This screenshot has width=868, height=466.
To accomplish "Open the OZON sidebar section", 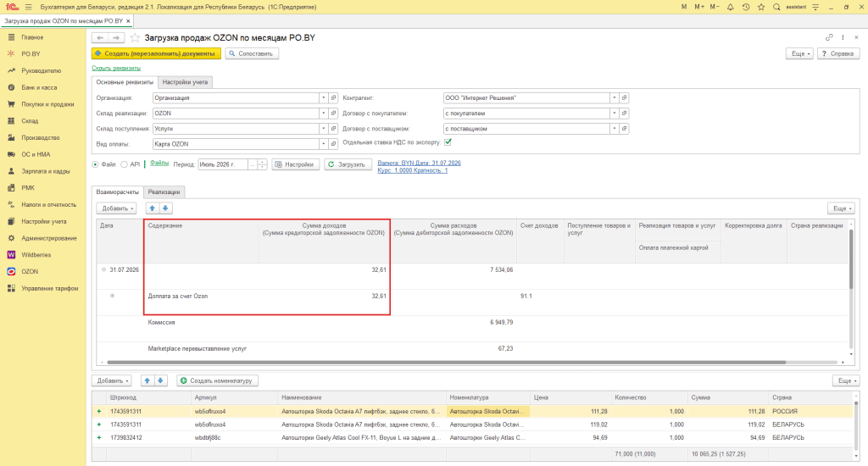I will click(30, 271).
